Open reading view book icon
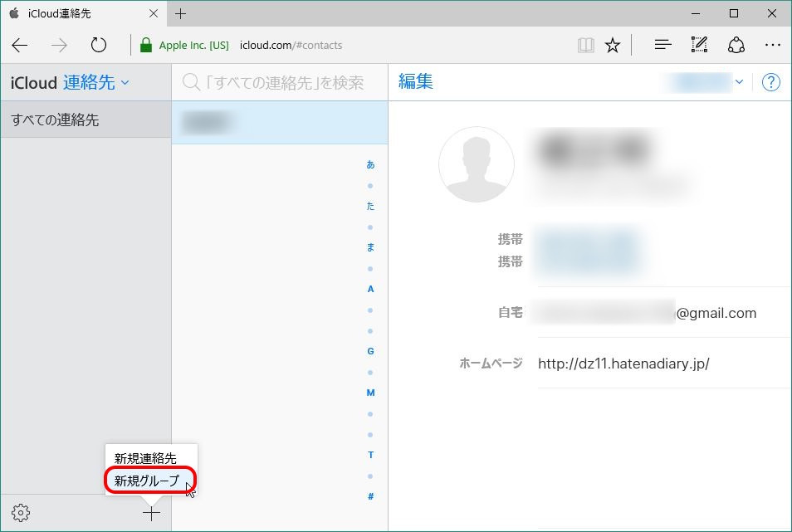The width and height of the screenshot is (792, 532). (x=585, y=46)
